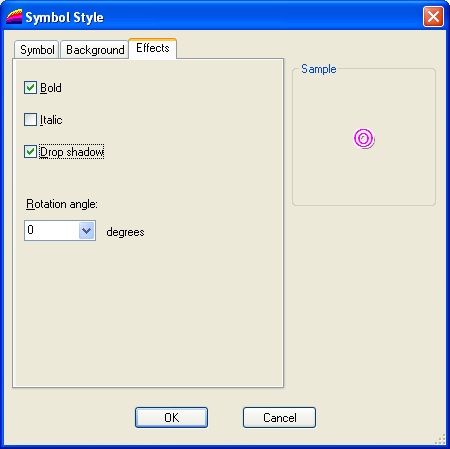Screen dimensions: 450x449
Task: Click the Sample group heading
Action: (x=319, y=69)
